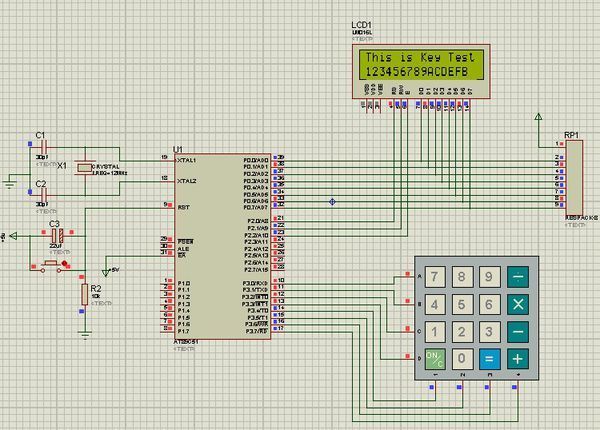600x430 pixels.
Task: Select resistor R2 symbol
Action: coord(83,293)
